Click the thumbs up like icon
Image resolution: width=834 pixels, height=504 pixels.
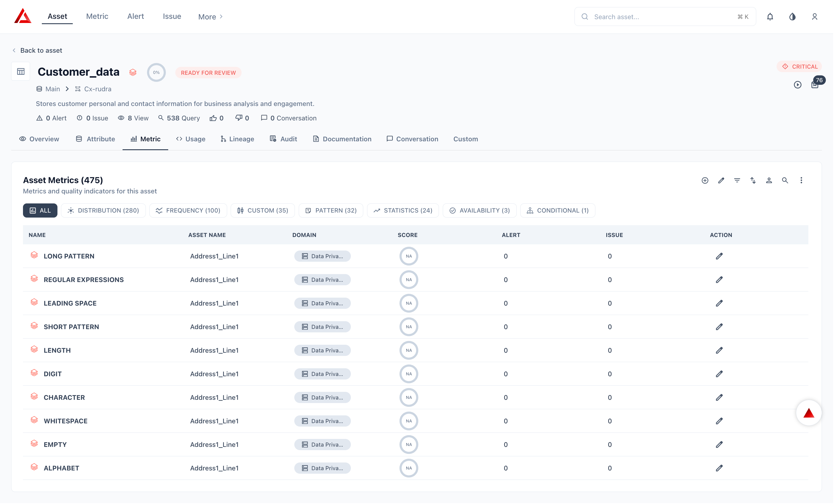coord(213,118)
